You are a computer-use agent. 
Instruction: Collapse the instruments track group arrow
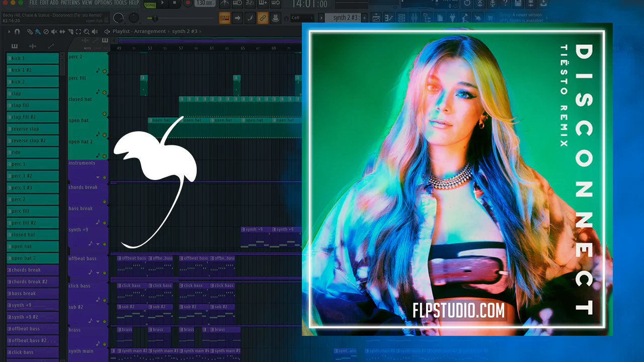[98, 177]
